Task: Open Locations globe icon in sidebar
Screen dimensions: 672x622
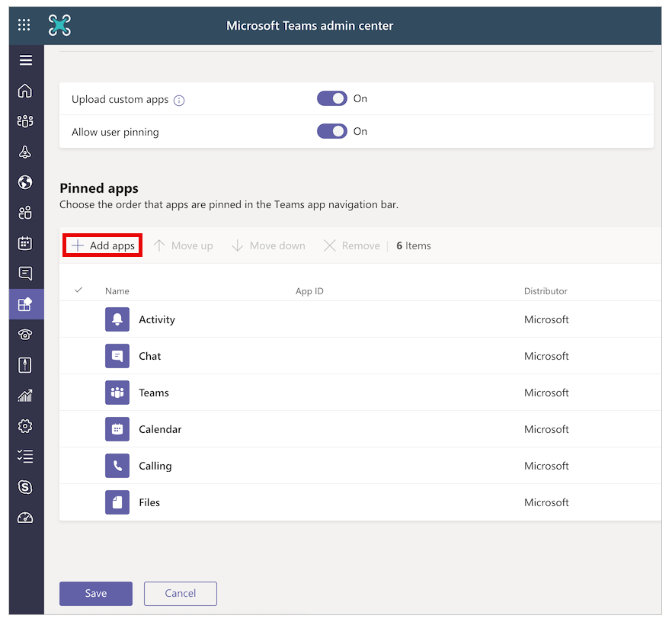Action: click(25, 182)
